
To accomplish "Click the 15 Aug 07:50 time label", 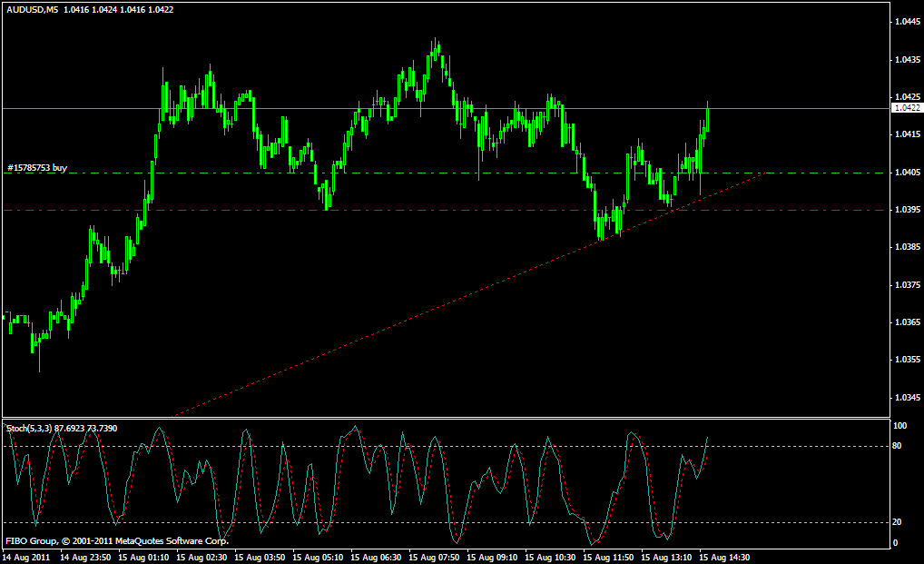I will (x=434, y=558).
